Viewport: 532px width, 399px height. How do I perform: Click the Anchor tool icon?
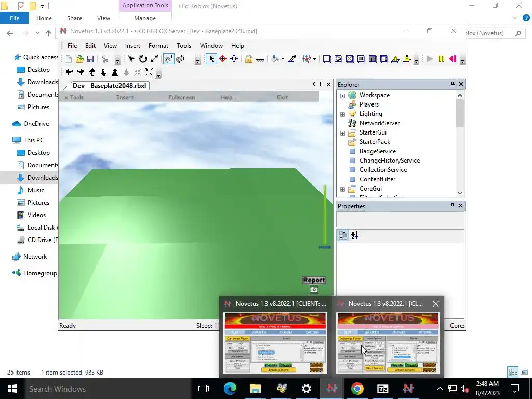pos(260,59)
